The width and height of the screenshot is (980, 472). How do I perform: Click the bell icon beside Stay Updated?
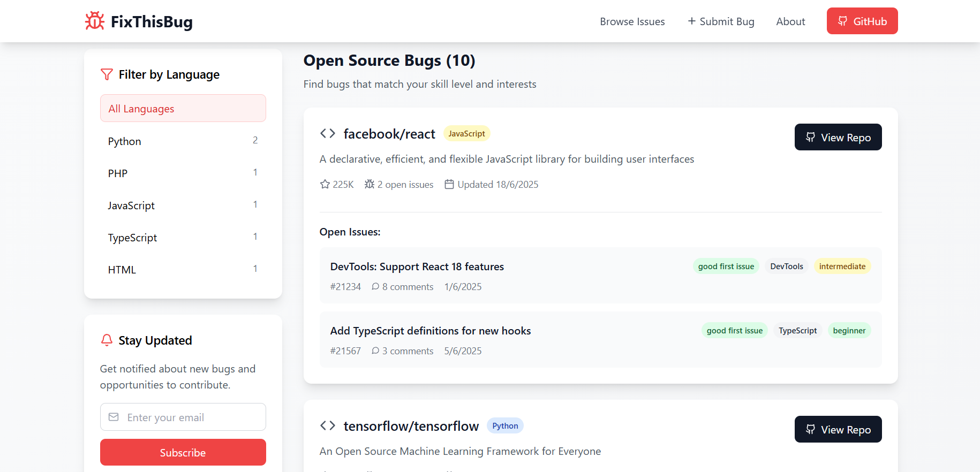[x=107, y=340]
